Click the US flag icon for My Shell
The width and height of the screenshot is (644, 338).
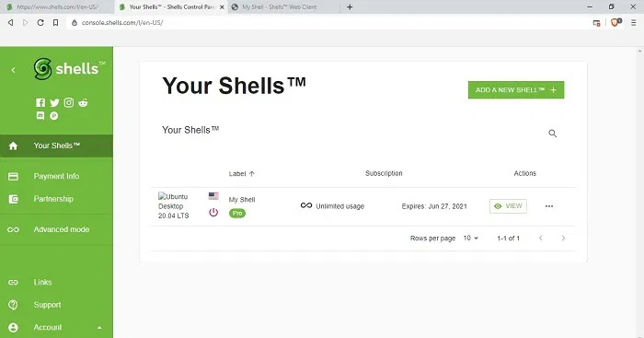click(x=213, y=196)
